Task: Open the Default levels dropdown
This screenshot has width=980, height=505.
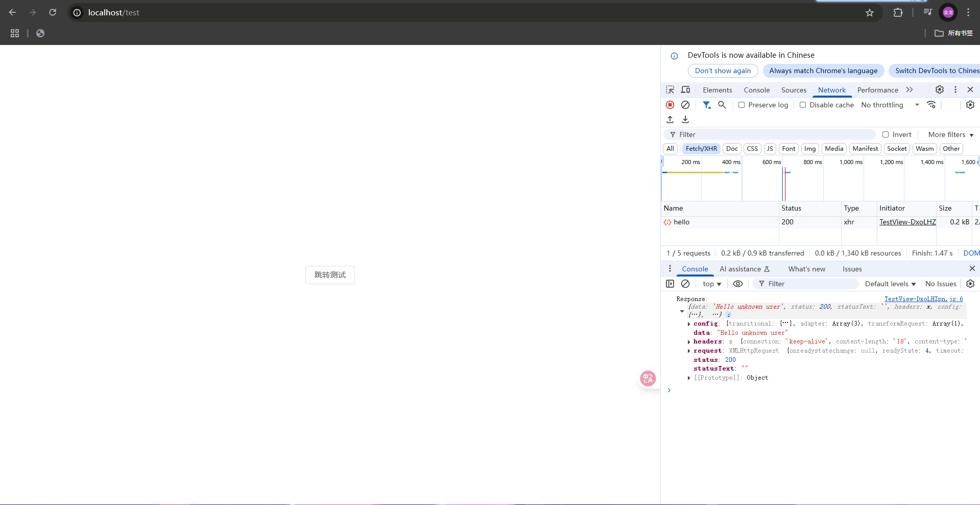Action: (x=890, y=284)
